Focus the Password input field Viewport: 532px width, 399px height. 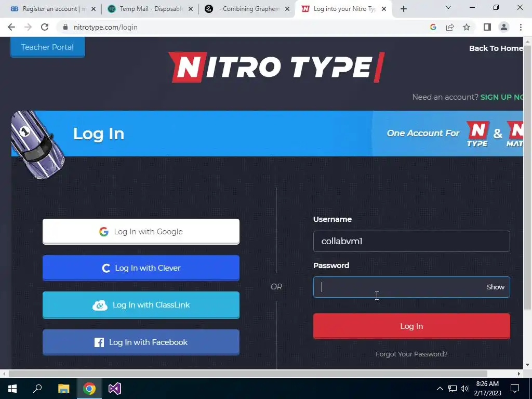411,287
